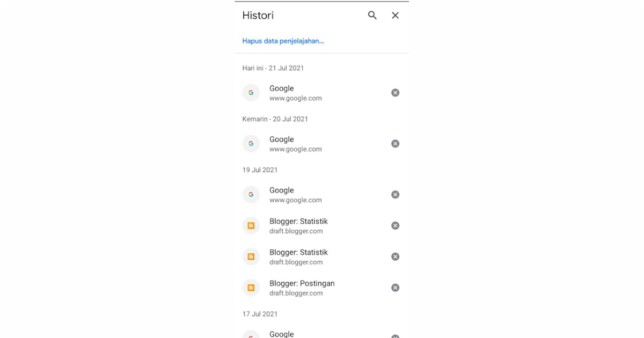Remove the second Blogger Statistik entry
Image resolution: width=644 pixels, height=338 pixels.
pos(395,256)
